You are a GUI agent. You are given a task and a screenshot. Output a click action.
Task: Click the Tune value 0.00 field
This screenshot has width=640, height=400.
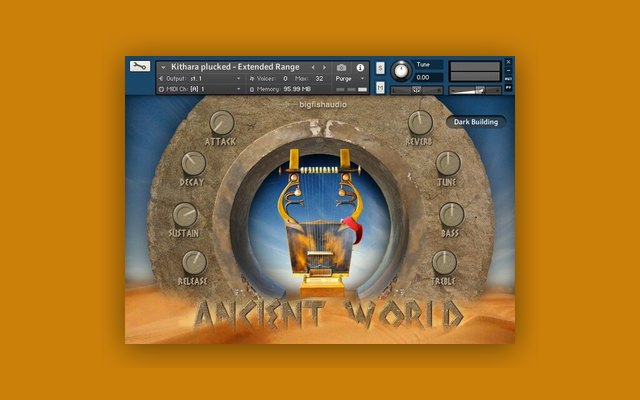[x=428, y=77]
